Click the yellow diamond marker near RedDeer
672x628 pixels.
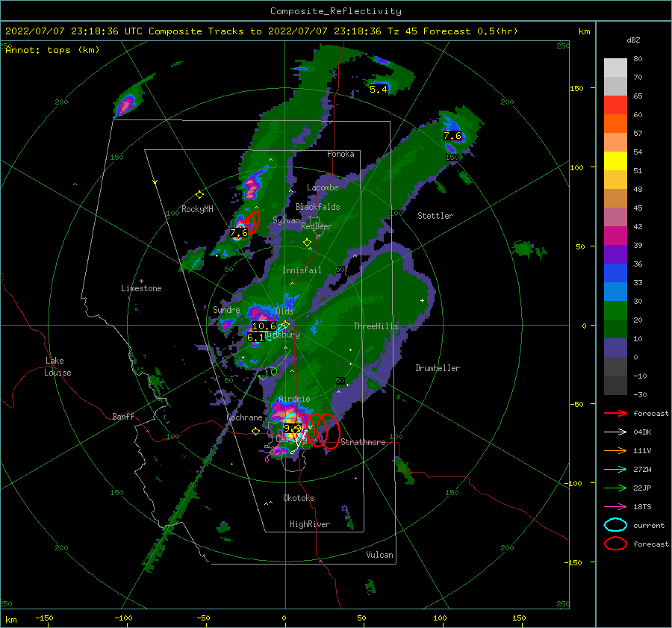tap(307, 243)
